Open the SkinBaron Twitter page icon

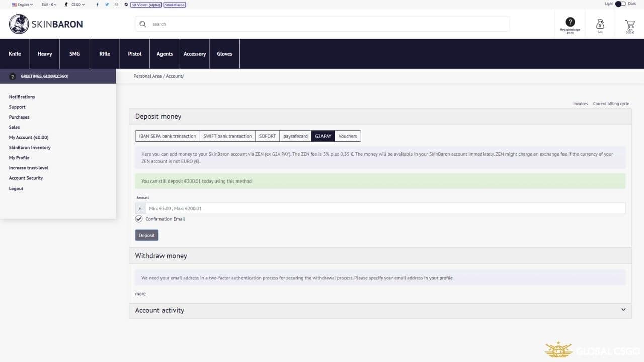pos(107,4)
